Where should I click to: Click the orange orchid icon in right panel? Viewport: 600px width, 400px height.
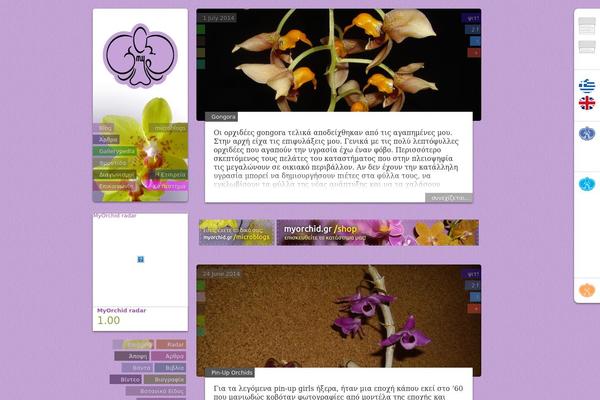tap(587, 290)
